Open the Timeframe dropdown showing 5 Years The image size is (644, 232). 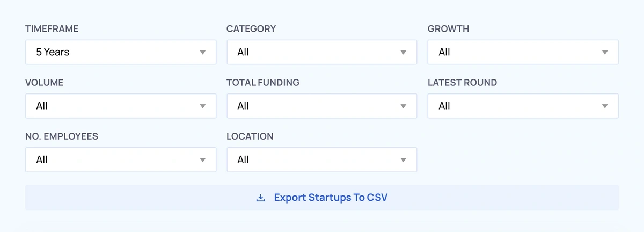121,52
